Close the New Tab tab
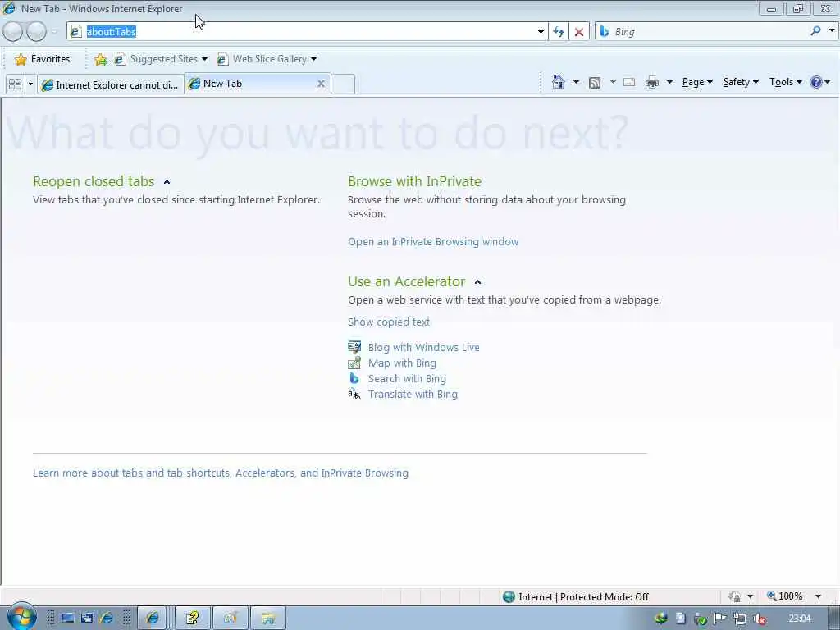The height and width of the screenshot is (630, 840). (321, 84)
